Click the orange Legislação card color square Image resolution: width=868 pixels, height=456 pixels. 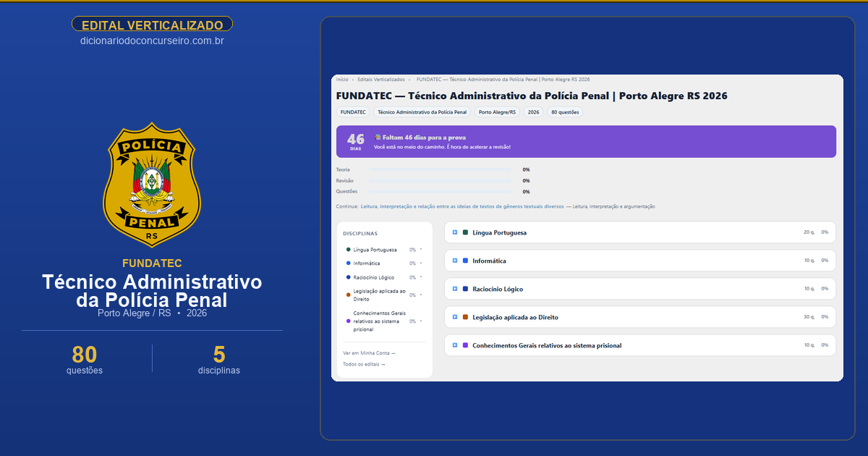tap(465, 317)
